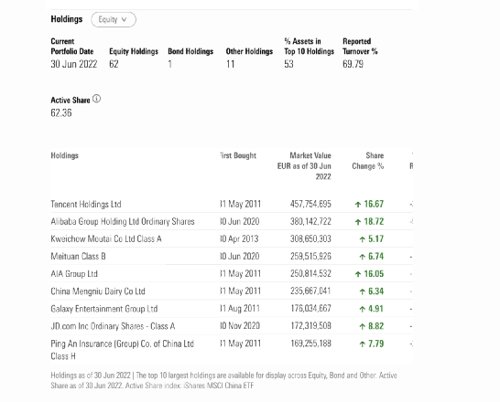
Task: Click the First Bought column header
Action: (238, 156)
